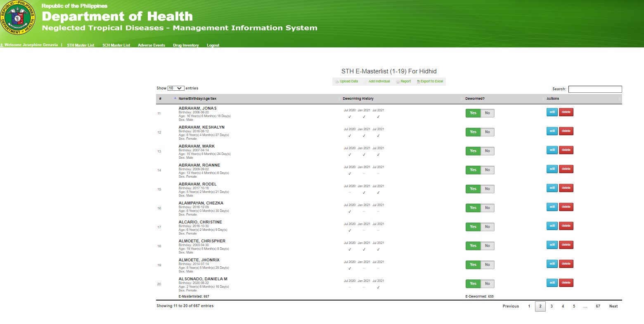Viewport: 644px width, 324px height.
Task: Edit the ABRAHAM, RODEL record
Action: [x=552, y=188]
